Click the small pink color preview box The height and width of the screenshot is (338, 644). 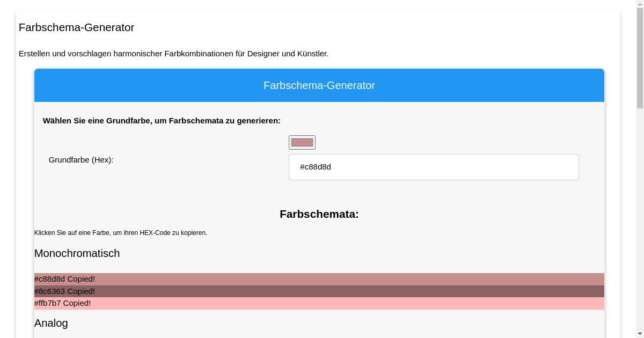[x=302, y=142]
